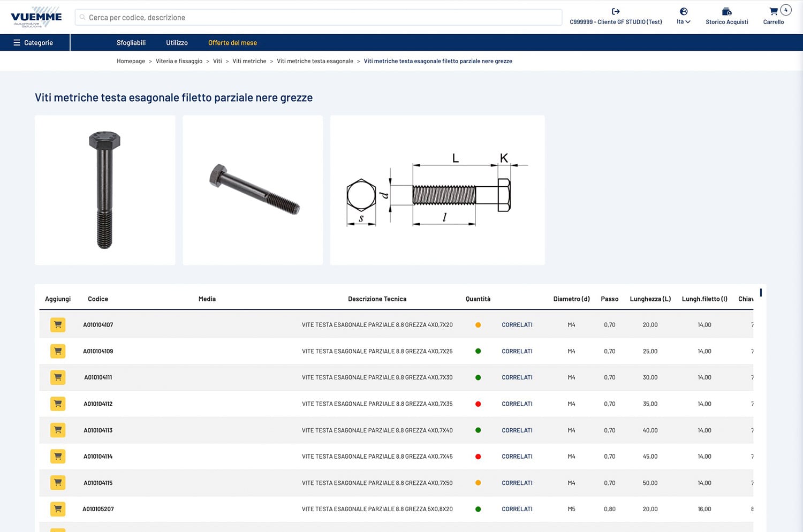
Task: Add product A010105207 to cart
Action: tap(58, 509)
